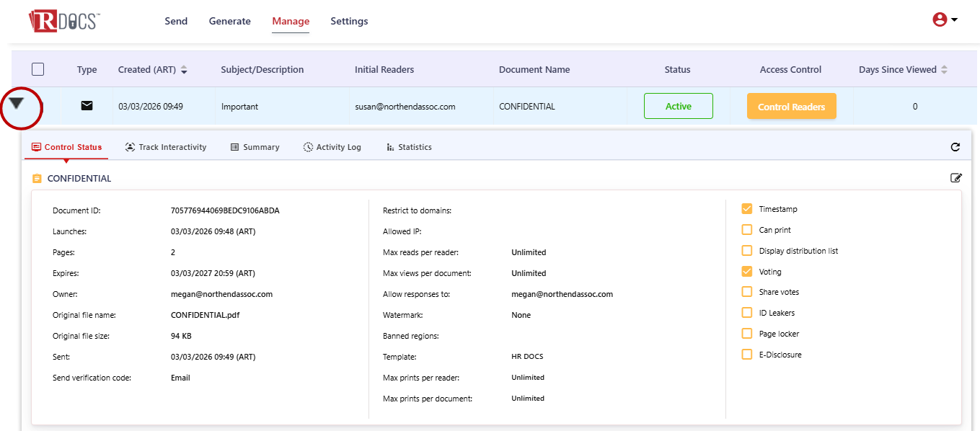
Task: Enable the Can print checkbox
Action: pyautogui.click(x=747, y=230)
